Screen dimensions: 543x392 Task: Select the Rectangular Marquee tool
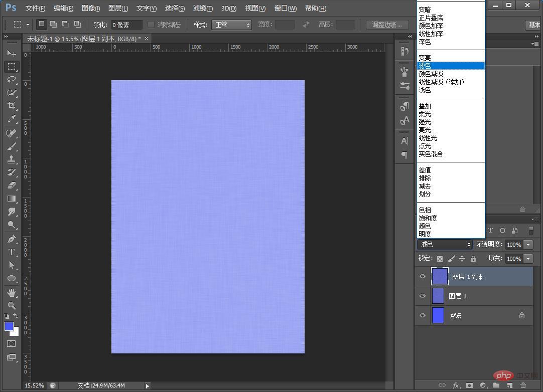pyautogui.click(x=12, y=67)
